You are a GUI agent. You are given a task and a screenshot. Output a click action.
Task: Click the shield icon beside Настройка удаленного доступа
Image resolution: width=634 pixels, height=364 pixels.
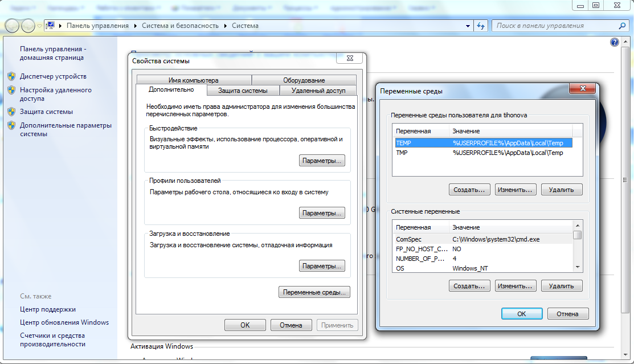point(11,90)
